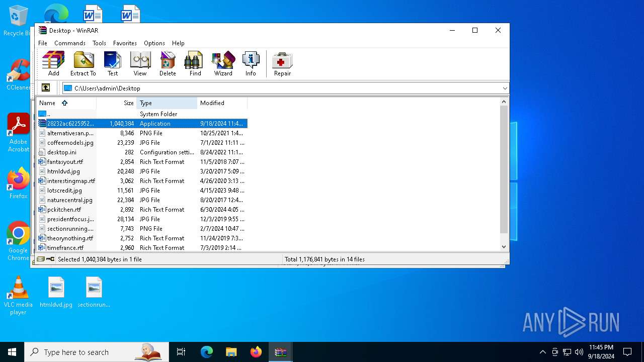Image resolution: width=644 pixels, height=362 pixels.
Task: Open the Favorites menu
Action: click(125, 43)
